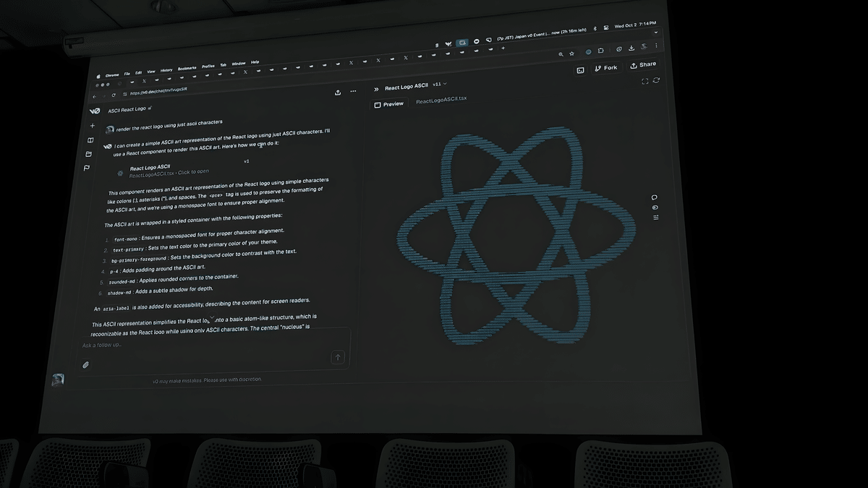Open the Chrome downloads icon
Screen dimensions: 868x488
click(631, 48)
